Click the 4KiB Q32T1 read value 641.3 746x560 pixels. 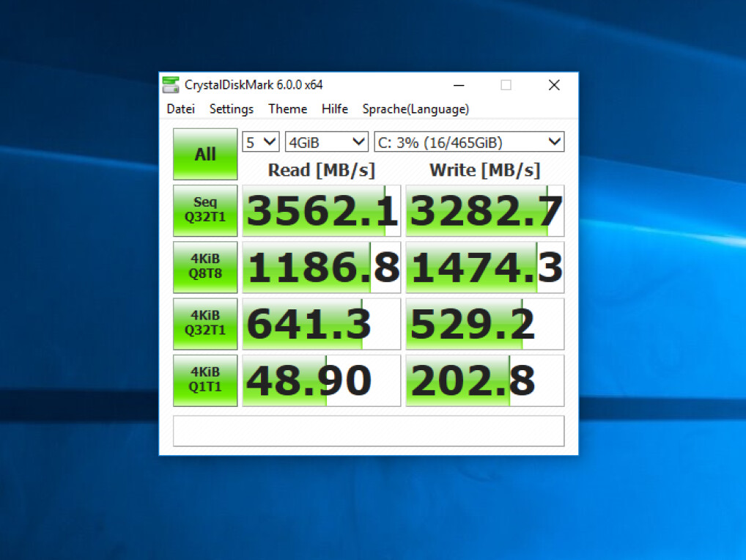click(322, 323)
